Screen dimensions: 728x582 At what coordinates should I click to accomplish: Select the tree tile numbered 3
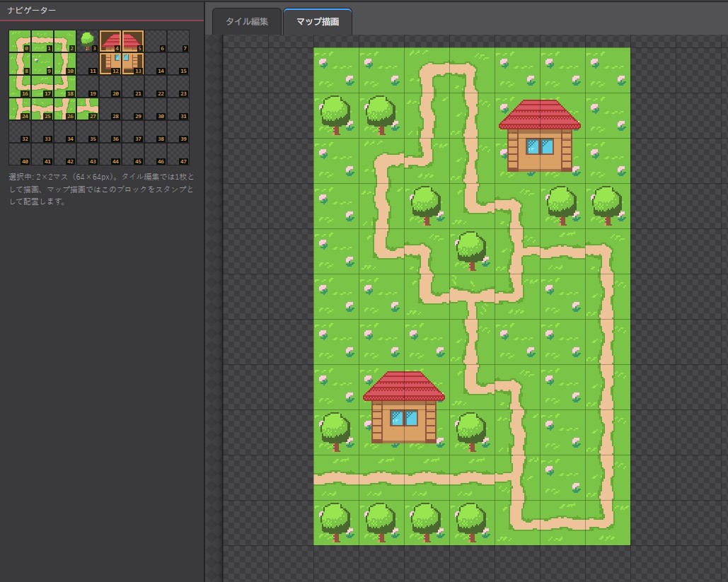(88, 41)
